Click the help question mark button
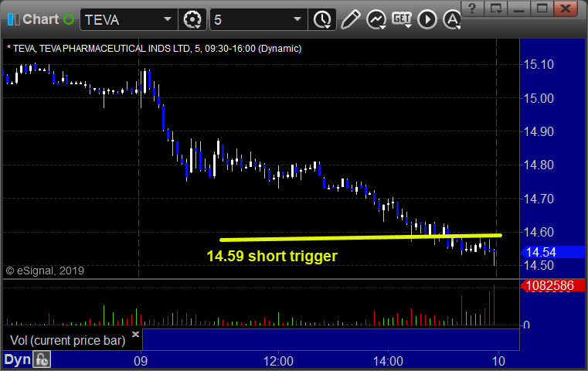 (473, 9)
